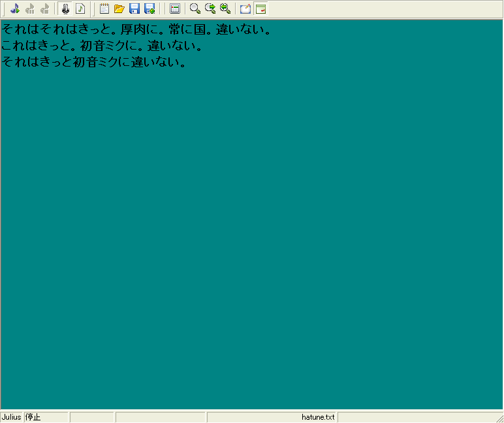Click the grayed-out pause note icon

point(30,8)
